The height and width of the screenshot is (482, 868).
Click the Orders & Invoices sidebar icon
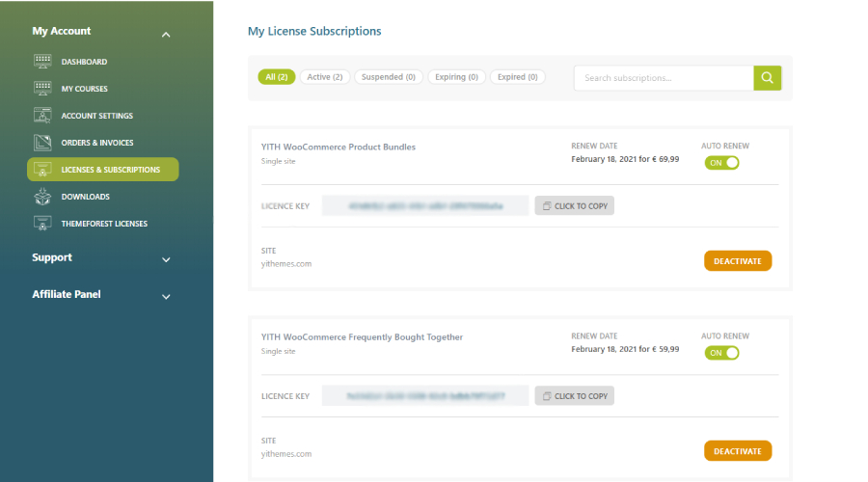coord(42,143)
